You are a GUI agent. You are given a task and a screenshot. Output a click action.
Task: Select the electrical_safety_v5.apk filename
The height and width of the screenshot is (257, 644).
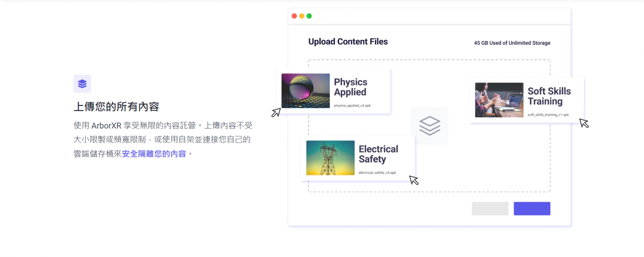(377, 173)
